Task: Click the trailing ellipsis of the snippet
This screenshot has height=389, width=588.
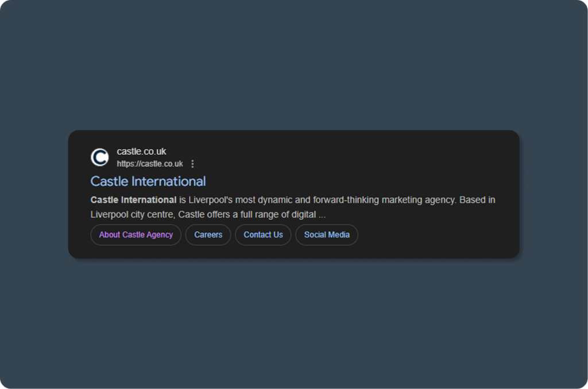Action: pos(322,215)
